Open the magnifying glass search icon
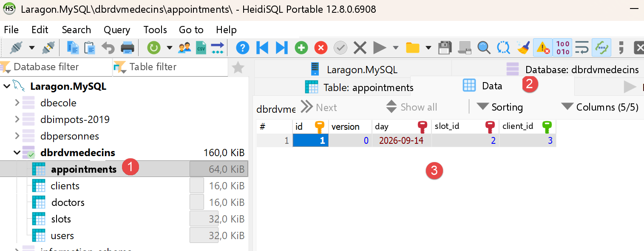 pyautogui.click(x=484, y=48)
